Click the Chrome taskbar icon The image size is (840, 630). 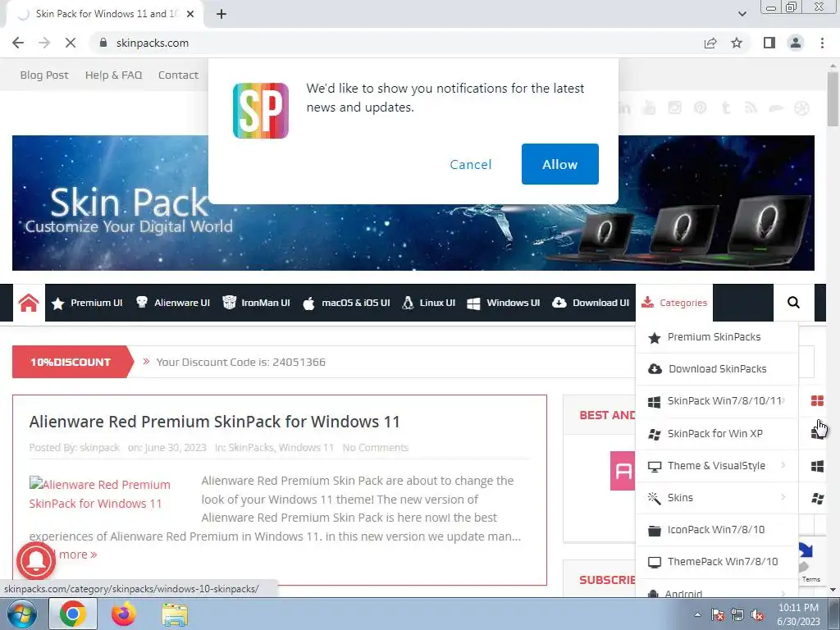73,614
